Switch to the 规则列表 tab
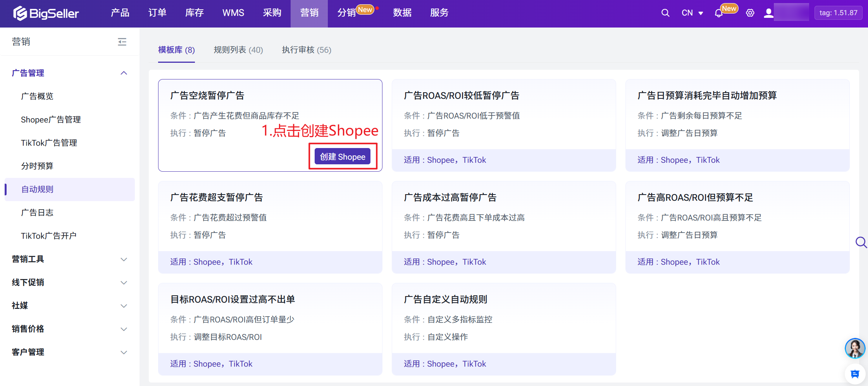 238,50
